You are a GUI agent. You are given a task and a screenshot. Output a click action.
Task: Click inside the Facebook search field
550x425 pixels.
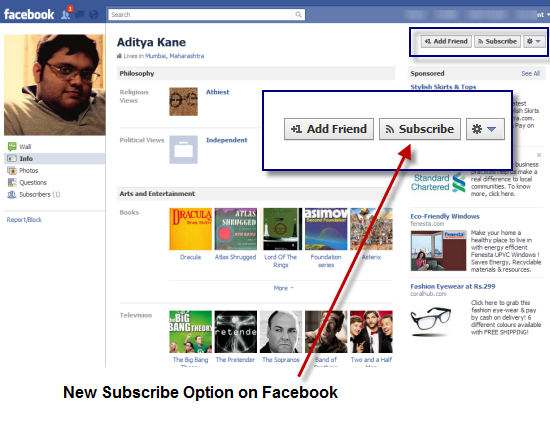201,14
